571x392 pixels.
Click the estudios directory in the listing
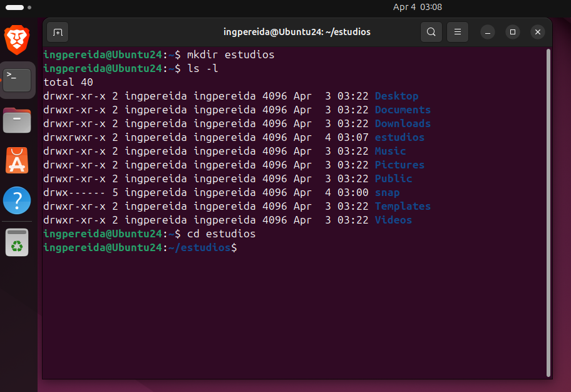click(399, 137)
